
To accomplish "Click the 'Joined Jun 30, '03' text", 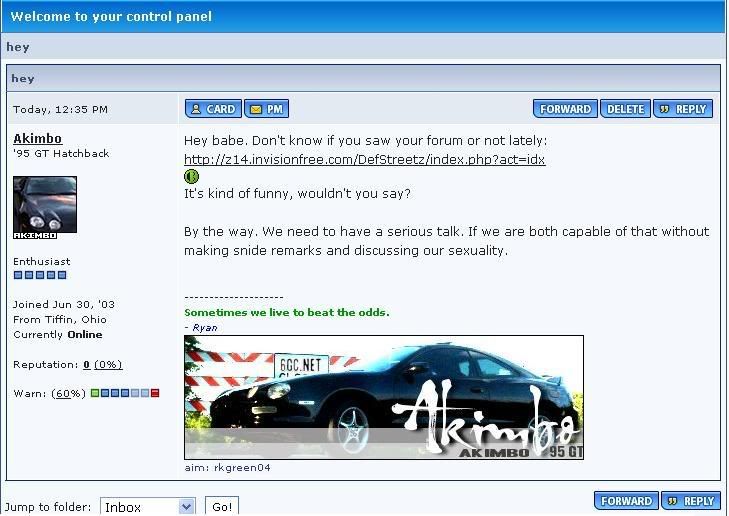I will tap(64, 304).
